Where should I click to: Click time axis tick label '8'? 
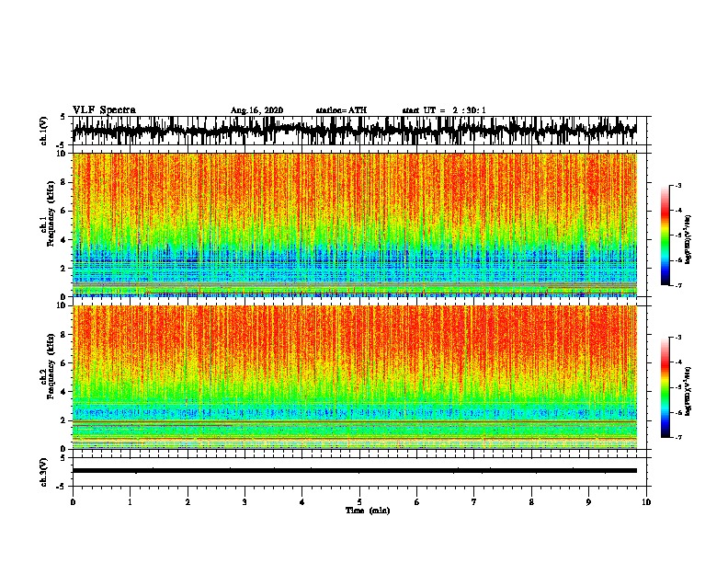coord(531,501)
